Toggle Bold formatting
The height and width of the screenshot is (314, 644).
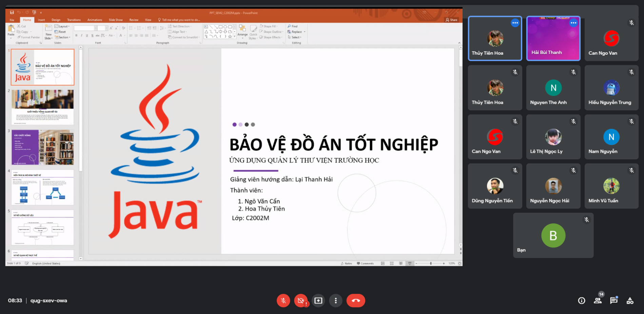(76, 35)
